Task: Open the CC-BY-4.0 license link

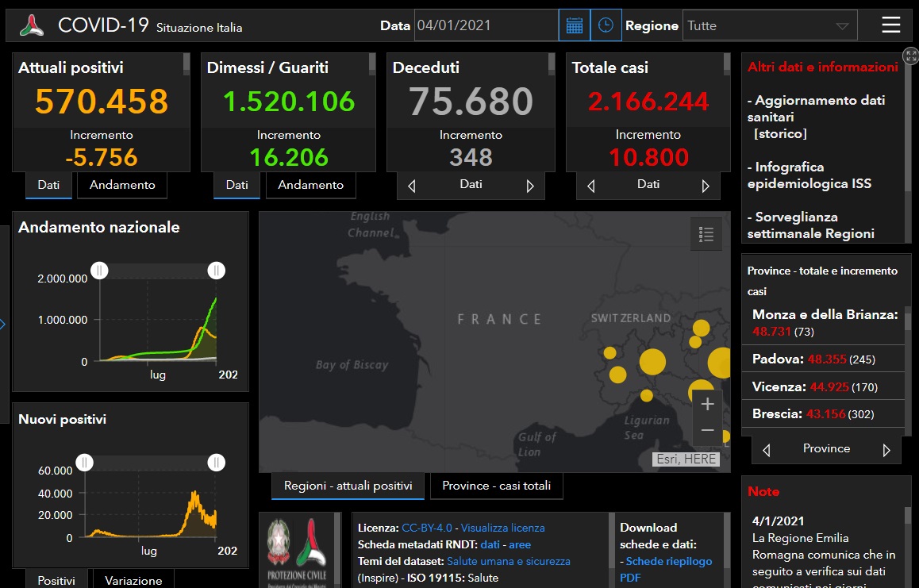Action: [426, 528]
